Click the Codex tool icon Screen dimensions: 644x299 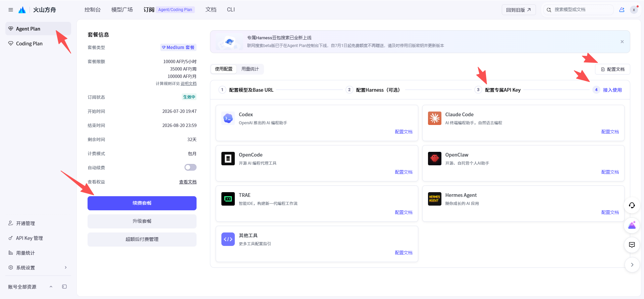228,118
